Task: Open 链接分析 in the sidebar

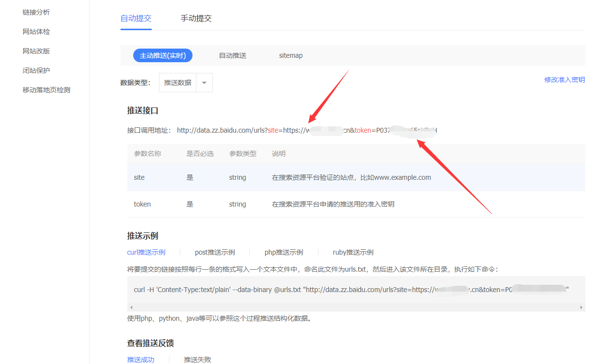Action: coord(36,12)
